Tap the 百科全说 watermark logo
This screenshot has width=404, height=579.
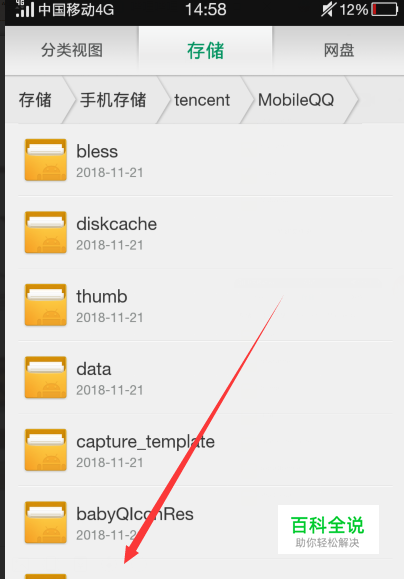pos(328,530)
